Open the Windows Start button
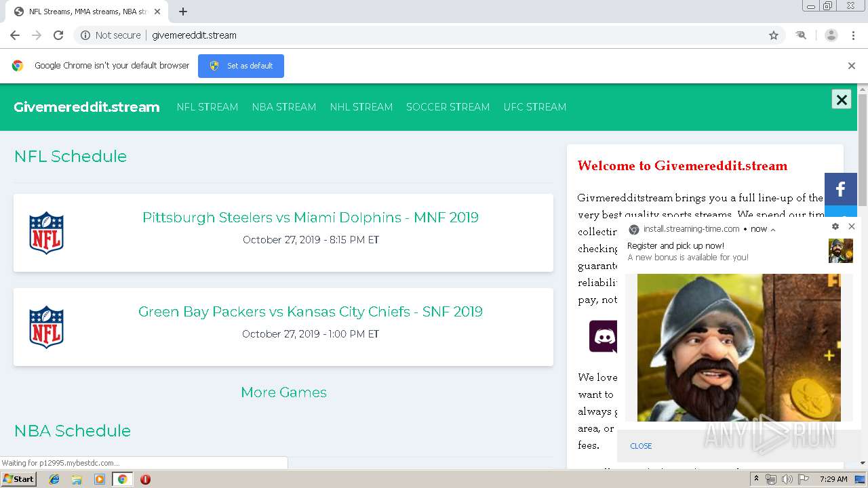The image size is (868, 488). pos(18,479)
